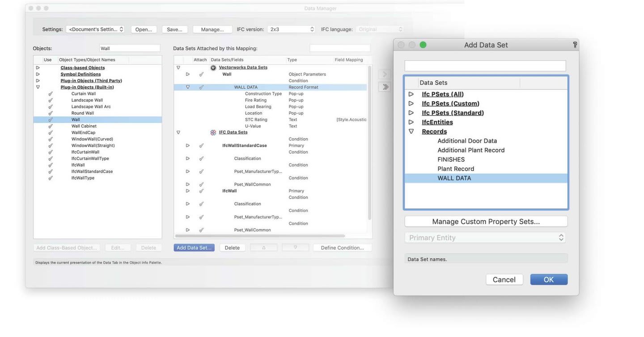Click the Vectorworks Data Sets logo icon
The image size is (644, 337).
(x=213, y=67)
